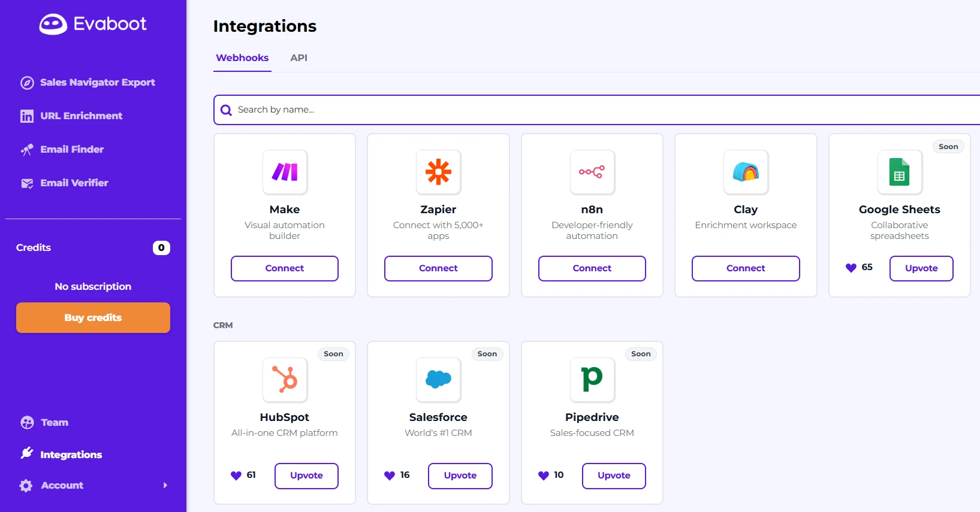Expand the Account submenu arrow

pyautogui.click(x=165, y=486)
